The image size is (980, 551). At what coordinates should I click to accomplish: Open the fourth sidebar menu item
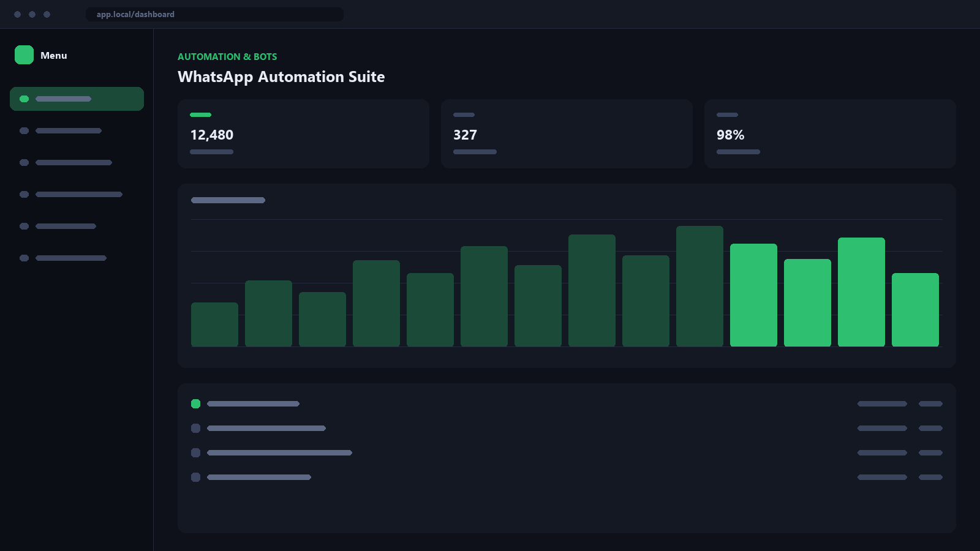[x=77, y=194]
